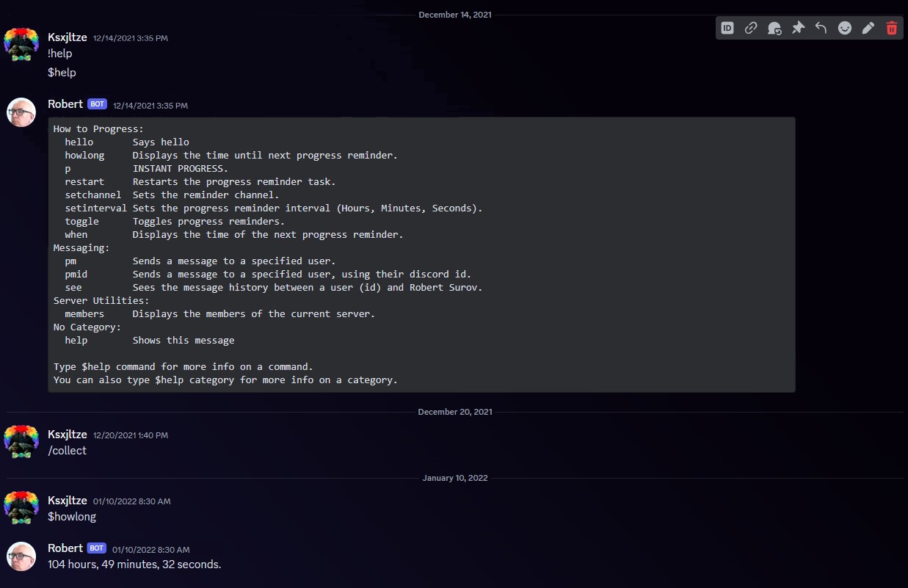Click the 104 hours, 49 minutes reply text

(x=134, y=565)
